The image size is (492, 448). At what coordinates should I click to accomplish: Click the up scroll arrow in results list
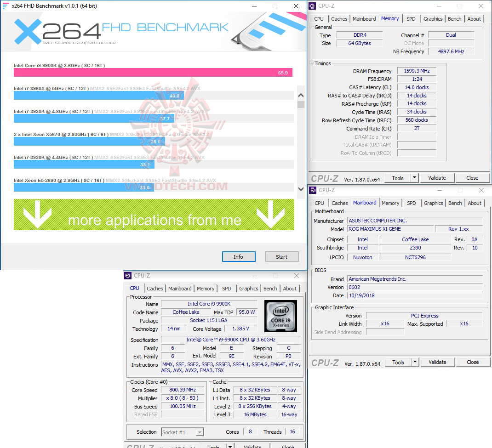click(301, 95)
